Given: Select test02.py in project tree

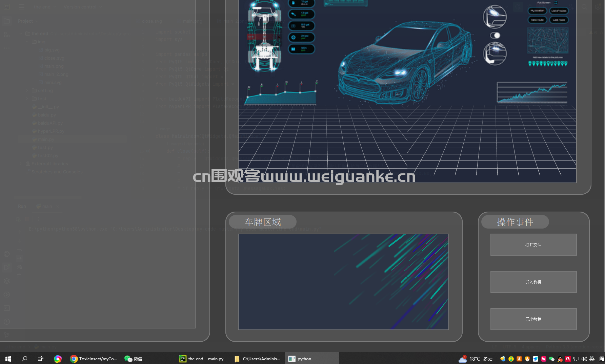Looking at the screenshot, I should pyautogui.click(x=45, y=155).
